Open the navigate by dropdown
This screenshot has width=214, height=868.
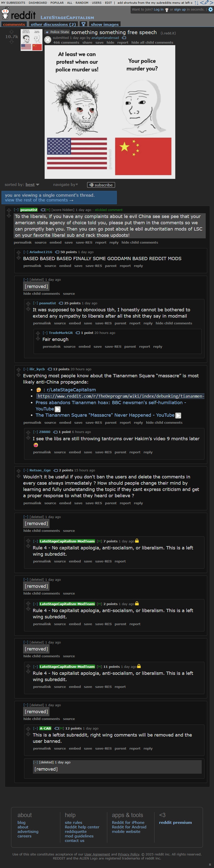[66, 185]
